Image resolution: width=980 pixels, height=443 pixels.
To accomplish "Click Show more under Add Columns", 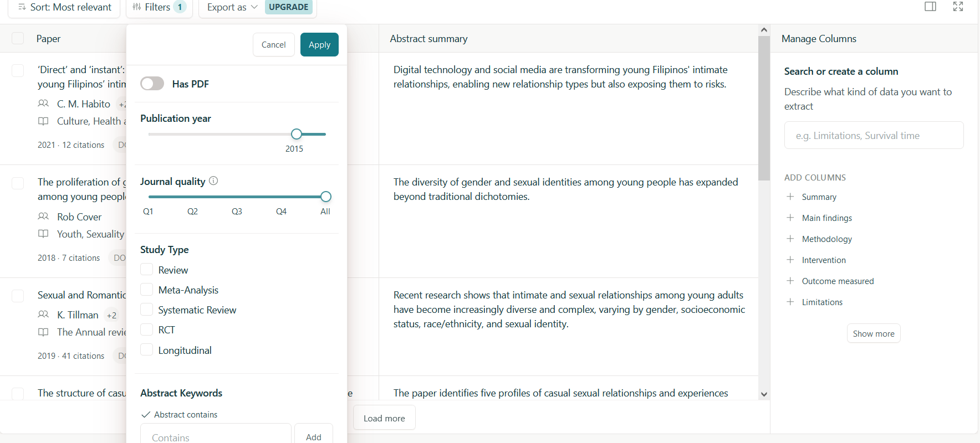I will [873, 333].
